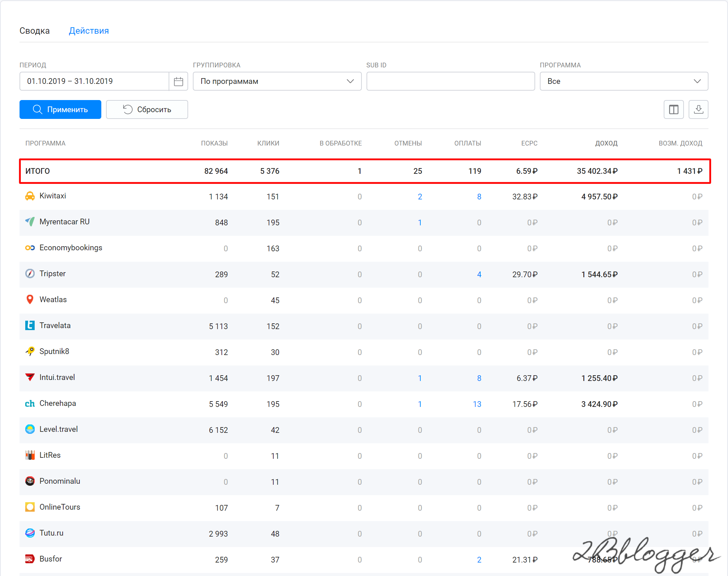Sort by the Возм. доход column header

click(x=681, y=143)
